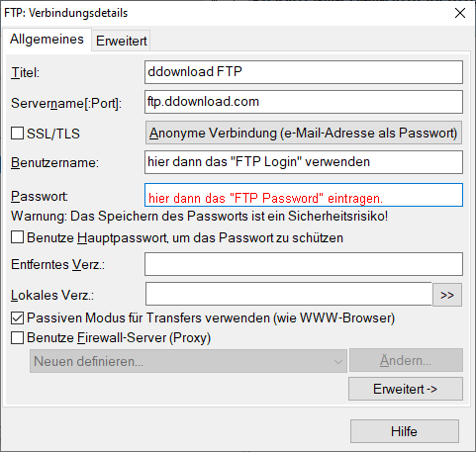Enable the SSL/TLS checkbox
The height and width of the screenshot is (452, 476).
17,134
